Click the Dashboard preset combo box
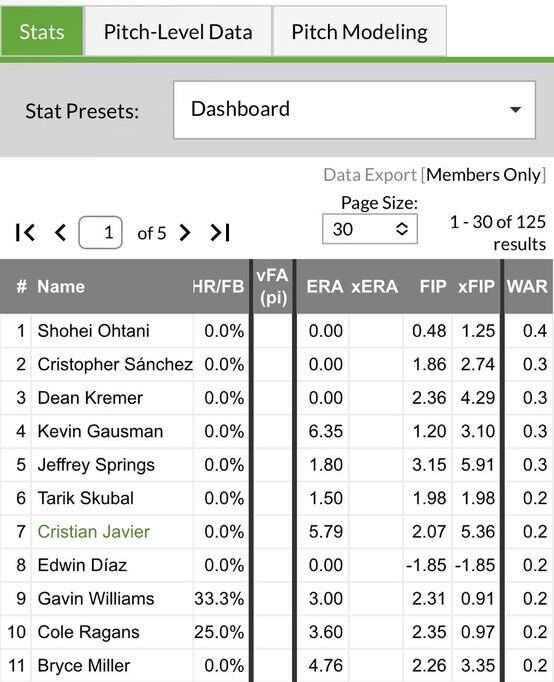 pyautogui.click(x=354, y=110)
